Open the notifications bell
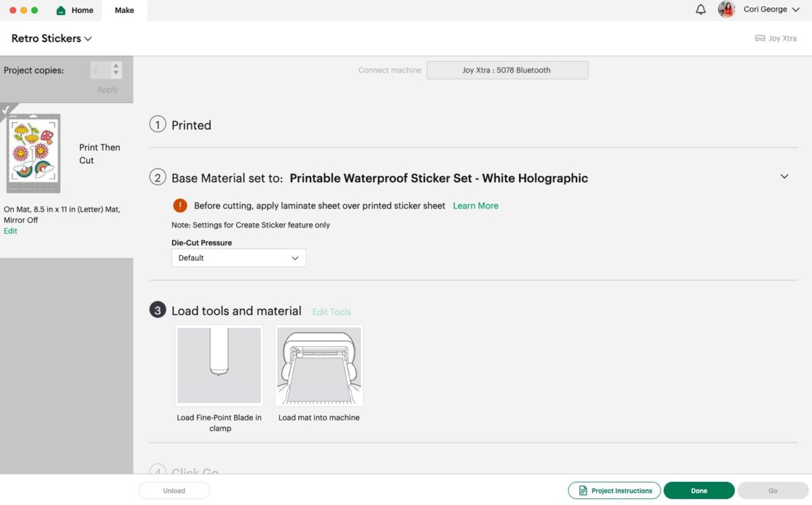The height and width of the screenshot is (505, 812). click(701, 9)
